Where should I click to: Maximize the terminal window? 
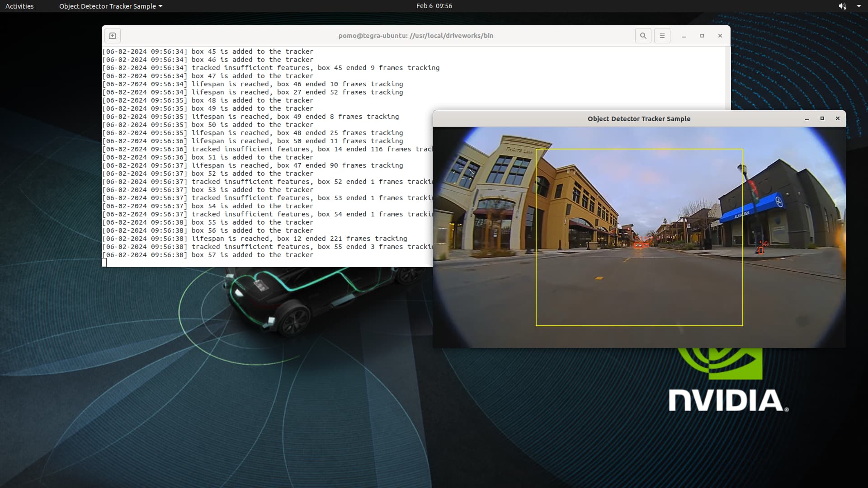coord(702,36)
